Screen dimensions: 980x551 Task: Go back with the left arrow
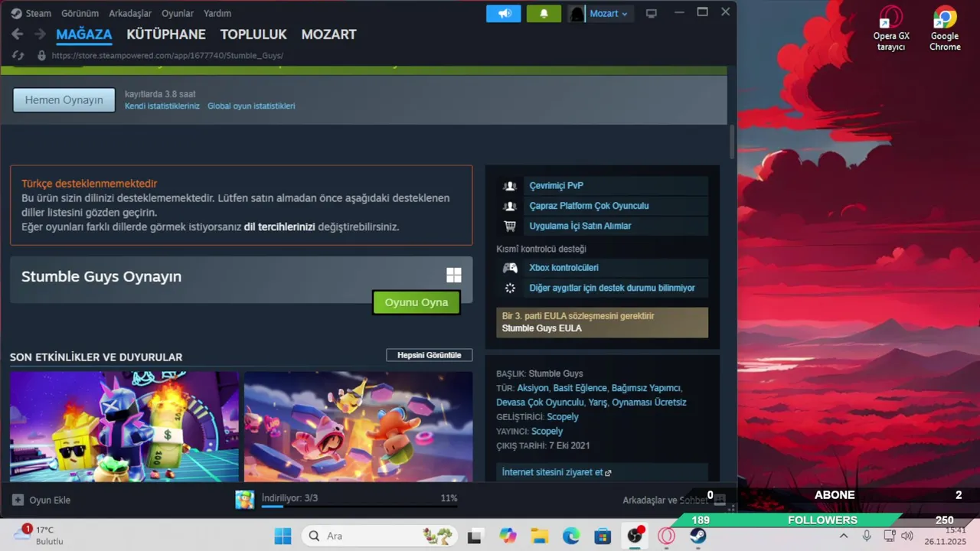[17, 34]
